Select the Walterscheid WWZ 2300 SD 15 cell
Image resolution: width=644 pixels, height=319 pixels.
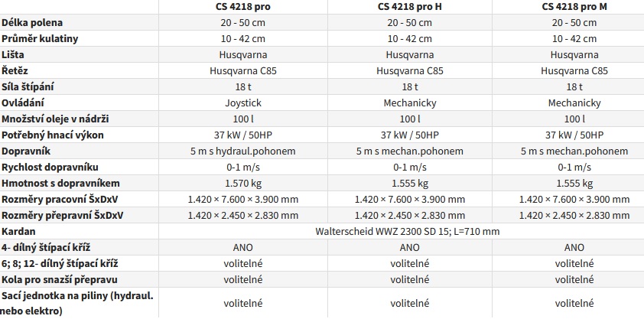(408, 231)
